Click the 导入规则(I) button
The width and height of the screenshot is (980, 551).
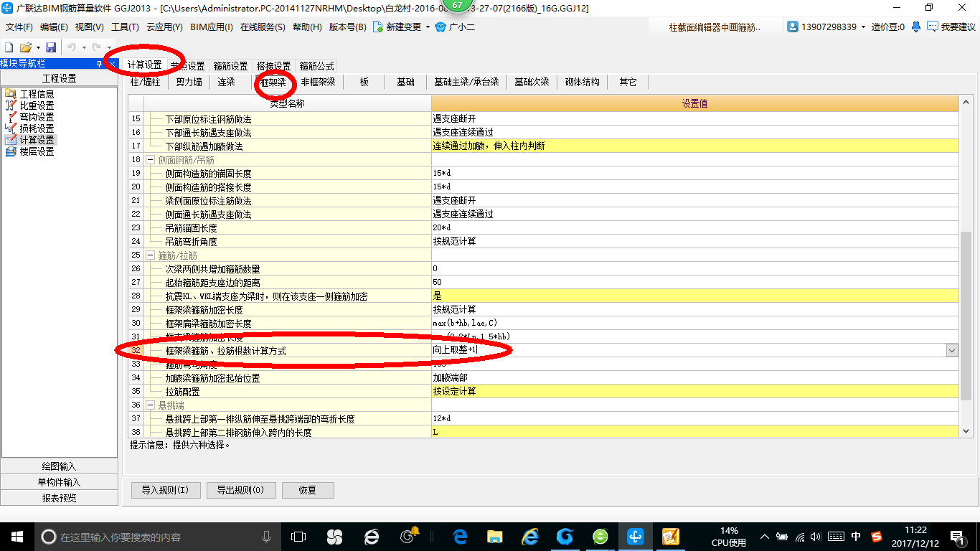pyautogui.click(x=165, y=490)
